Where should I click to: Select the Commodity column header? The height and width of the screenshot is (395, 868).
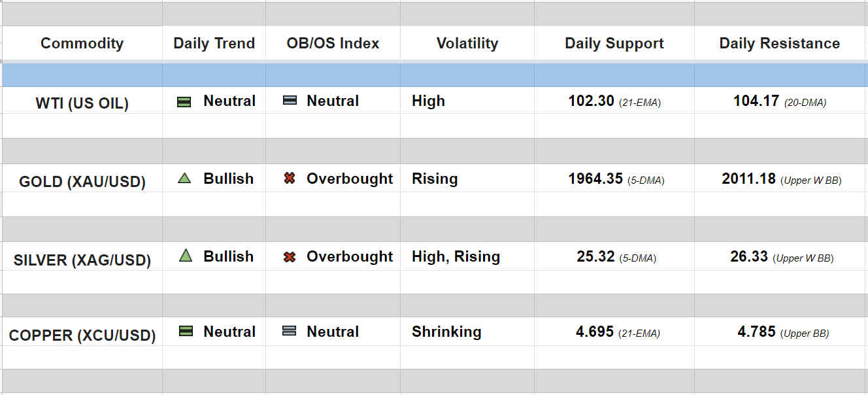[82, 44]
